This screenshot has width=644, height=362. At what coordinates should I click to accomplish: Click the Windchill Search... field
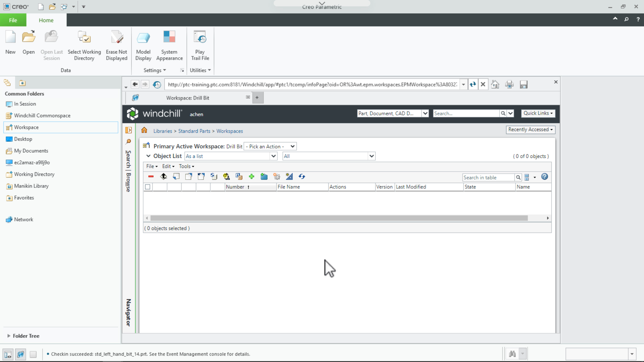pos(466,113)
